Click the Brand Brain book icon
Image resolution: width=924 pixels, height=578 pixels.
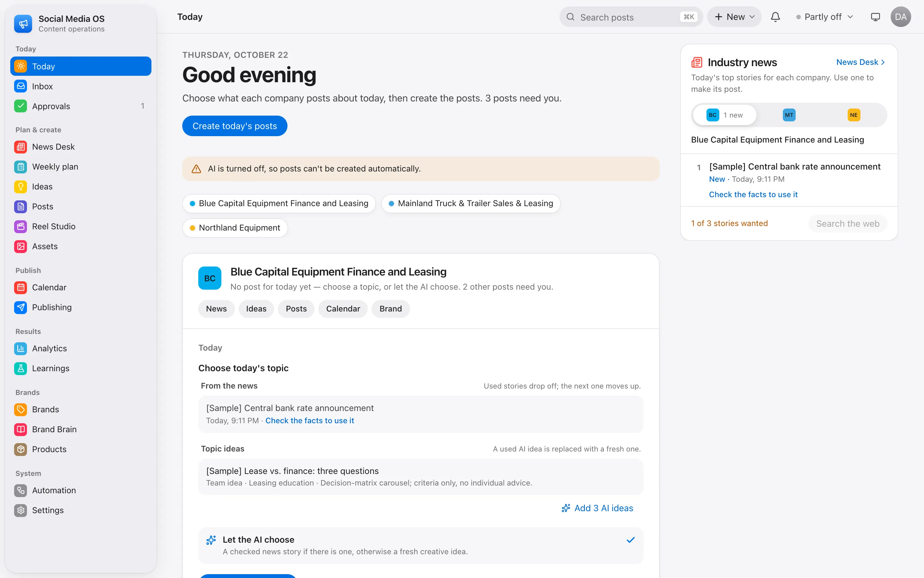(21, 429)
